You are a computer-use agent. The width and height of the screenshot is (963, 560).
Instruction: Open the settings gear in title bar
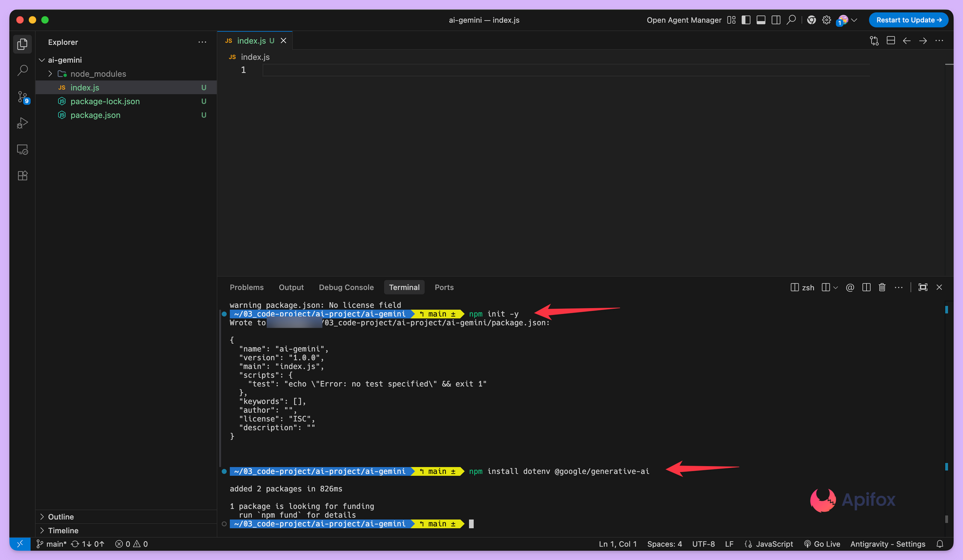pos(826,20)
